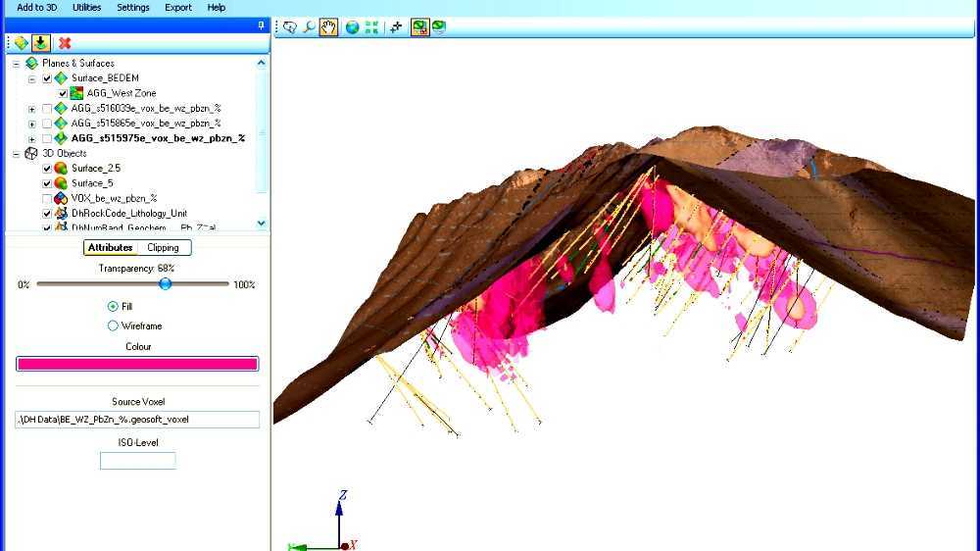Enable the AGG_s515865e_vox_be_wz_pbzn_% checkbox
Screen dimensions: 980x551
click(47, 124)
